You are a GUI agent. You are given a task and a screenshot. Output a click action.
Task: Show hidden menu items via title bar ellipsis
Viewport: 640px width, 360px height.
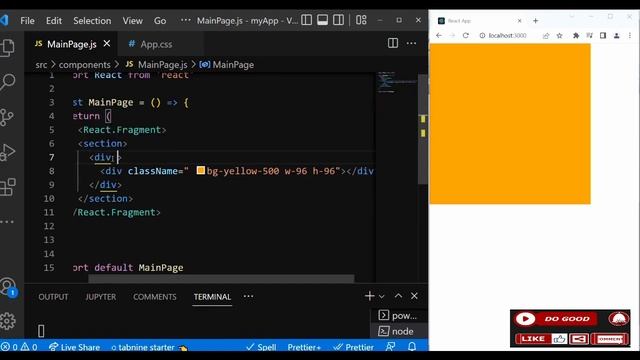point(185,20)
